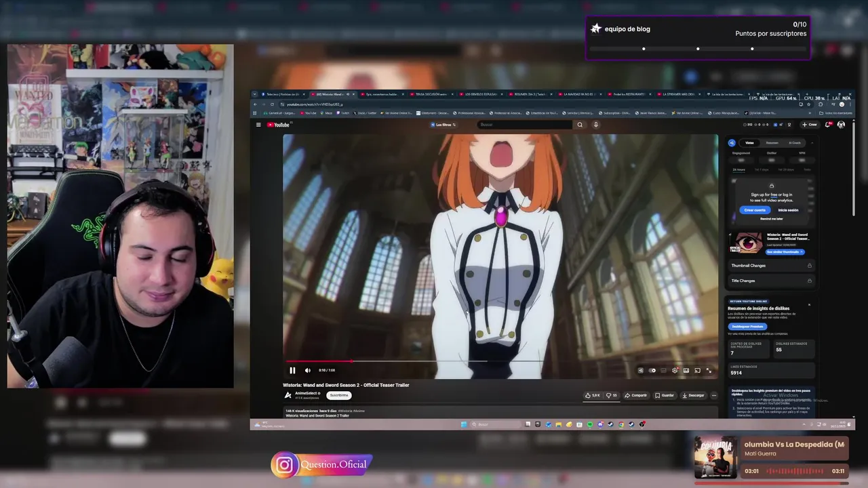Screen dimensions: 868x488
Task: Open AnimeSelect channel name link
Action: pyautogui.click(x=307, y=393)
